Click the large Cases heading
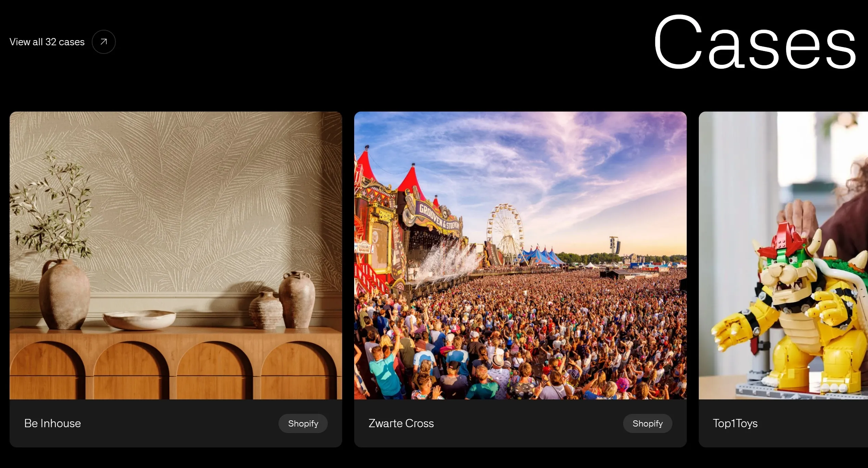Screen dimensions: 868x468 coord(755,42)
